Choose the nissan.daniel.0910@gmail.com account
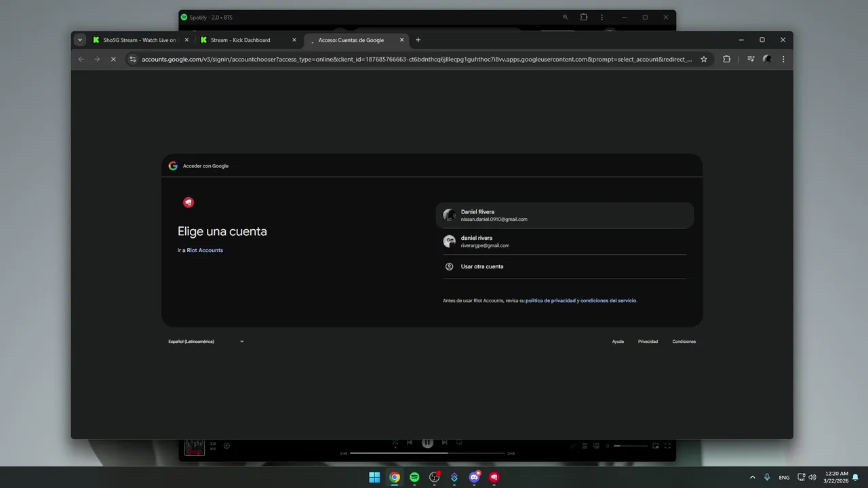 pos(565,215)
